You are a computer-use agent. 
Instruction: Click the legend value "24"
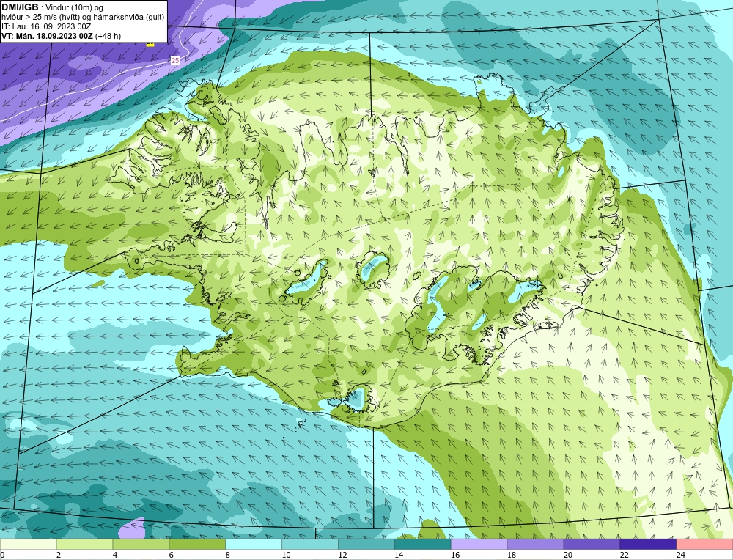click(x=681, y=555)
